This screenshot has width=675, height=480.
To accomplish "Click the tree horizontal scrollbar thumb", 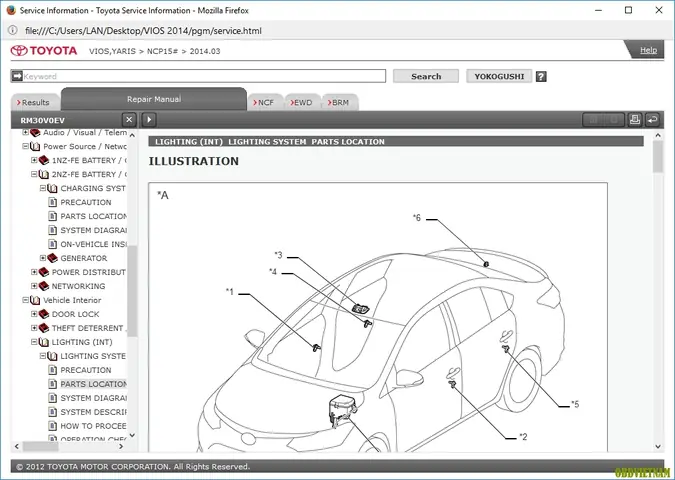I will tap(40, 446).
